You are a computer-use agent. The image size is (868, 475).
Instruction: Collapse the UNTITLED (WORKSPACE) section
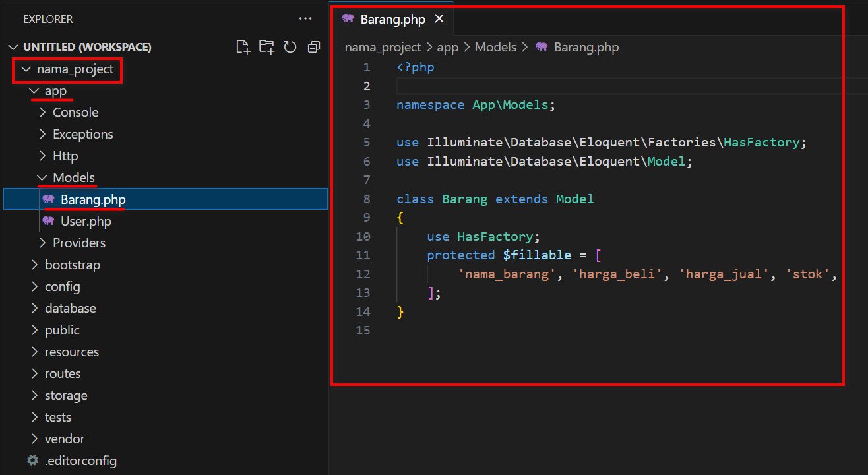point(14,47)
